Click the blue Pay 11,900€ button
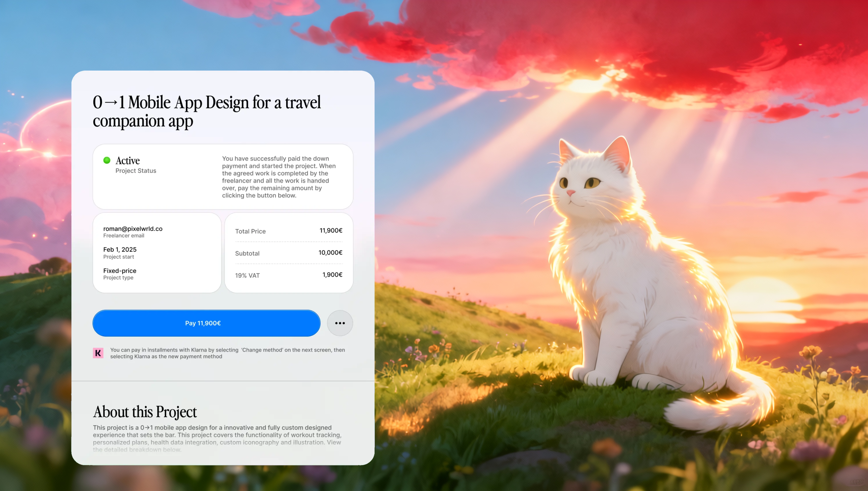Image resolution: width=868 pixels, height=491 pixels. (206, 323)
